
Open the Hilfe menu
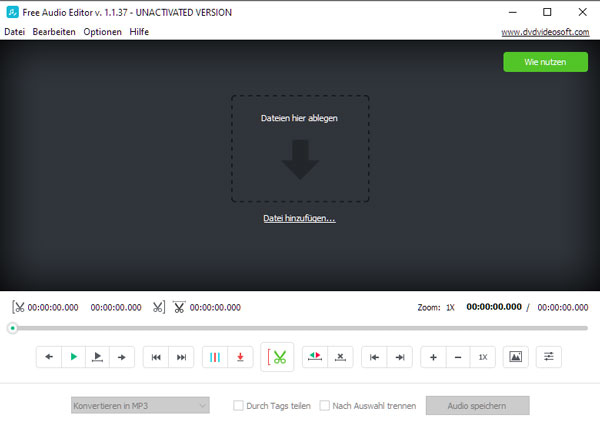(x=139, y=32)
